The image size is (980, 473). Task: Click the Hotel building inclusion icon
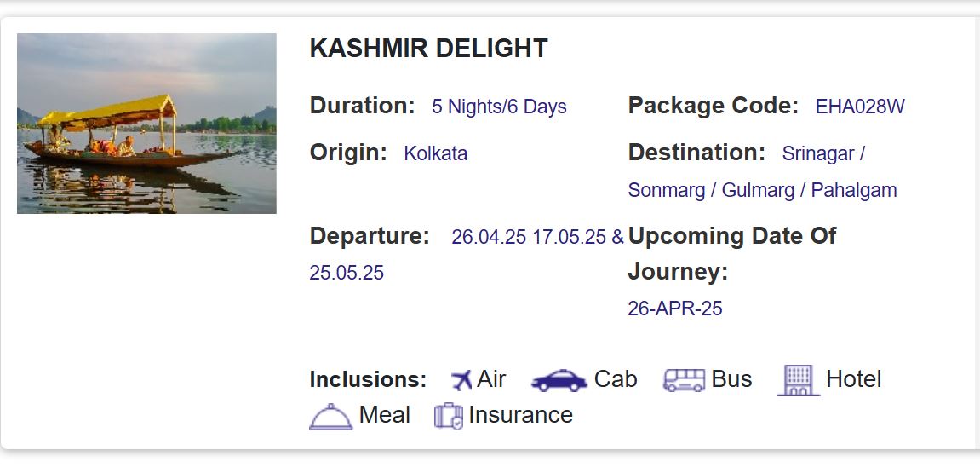tap(797, 380)
